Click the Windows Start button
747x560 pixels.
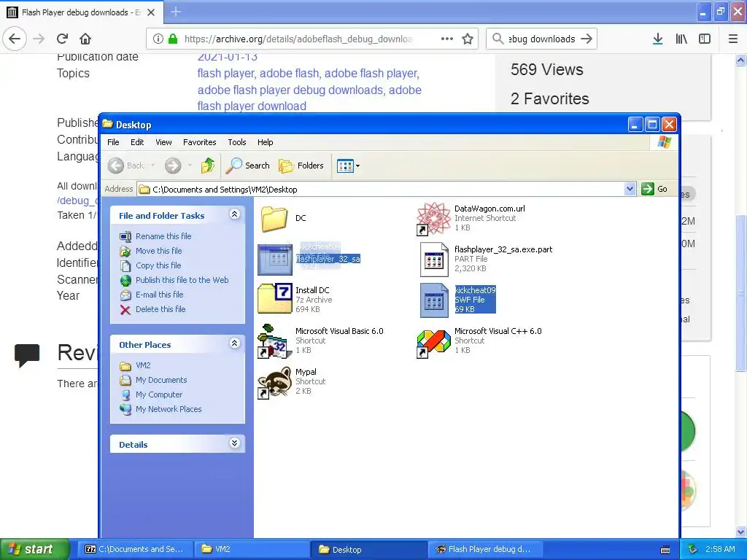(x=35, y=549)
